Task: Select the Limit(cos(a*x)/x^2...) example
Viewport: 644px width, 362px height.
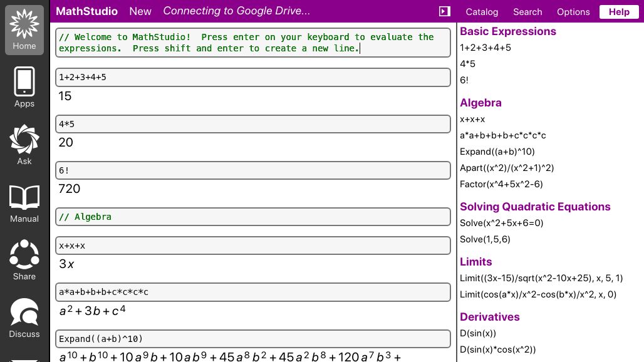Action: point(538,294)
